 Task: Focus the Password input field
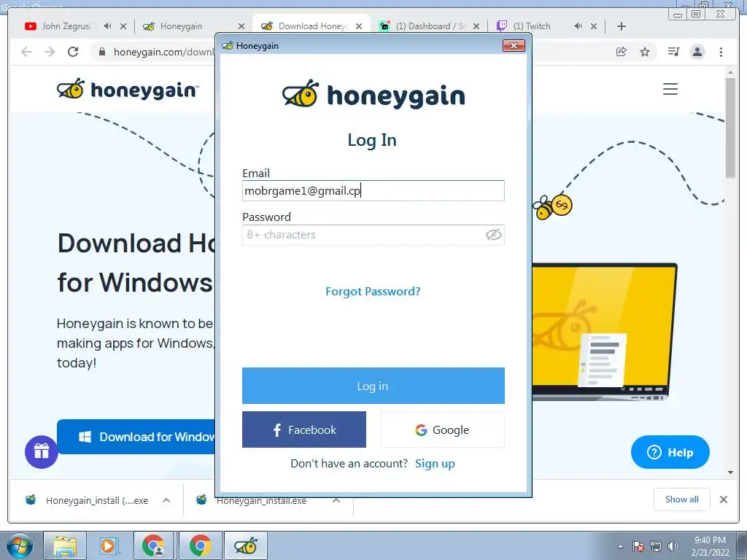[373, 235]
